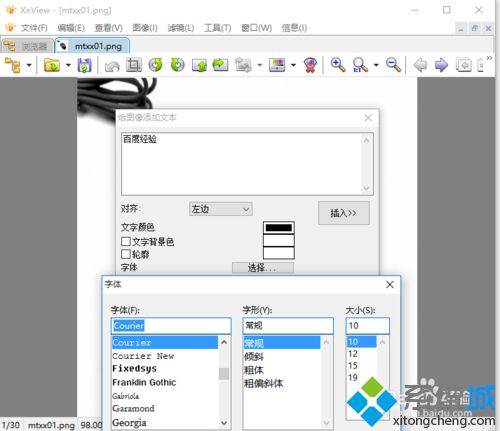500x431 pixels.
Task: Open the 信息(I) menu
Action: pyautogui.click(x=294, y=28)
